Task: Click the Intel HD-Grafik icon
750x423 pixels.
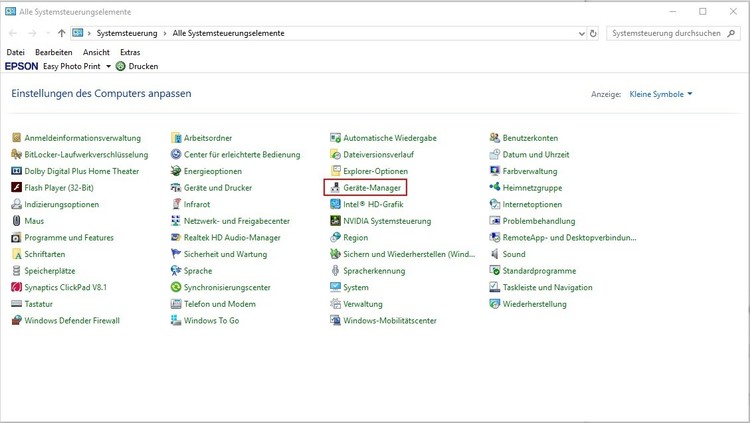Action: 336,204
